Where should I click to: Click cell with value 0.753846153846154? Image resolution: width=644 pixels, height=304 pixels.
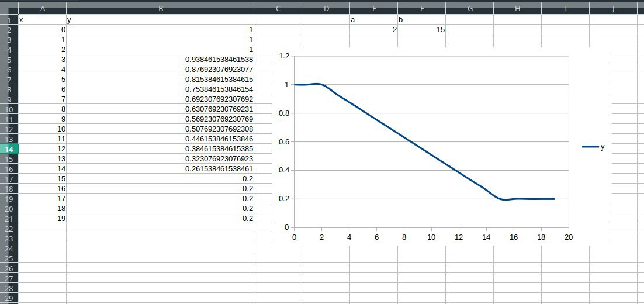[160, 89]
